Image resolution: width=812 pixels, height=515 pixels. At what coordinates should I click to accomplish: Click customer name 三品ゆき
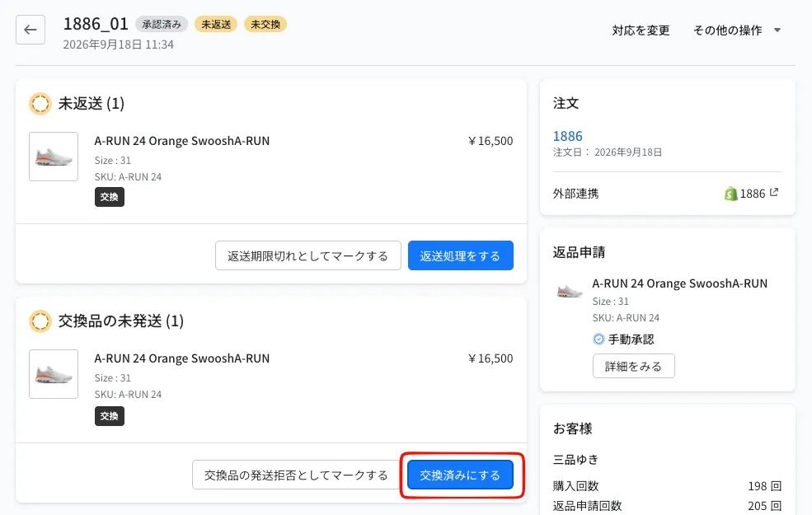(575, 460)
